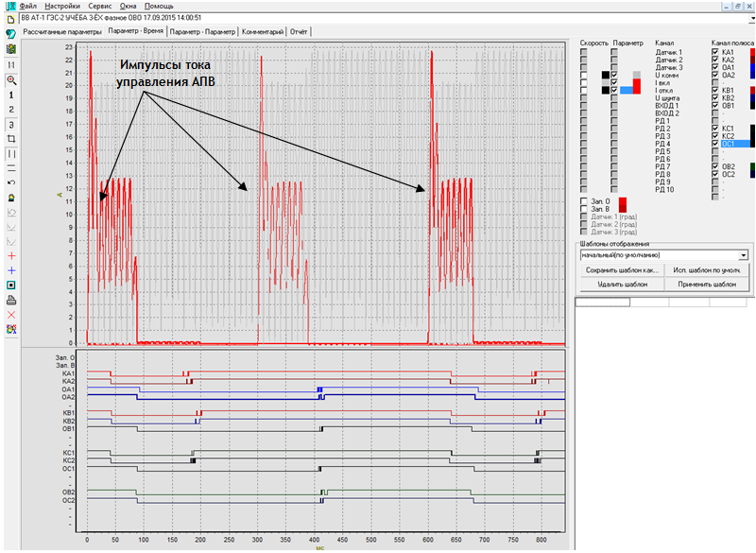Uncheck the KA1 channel checkbox

click(715, 53)
